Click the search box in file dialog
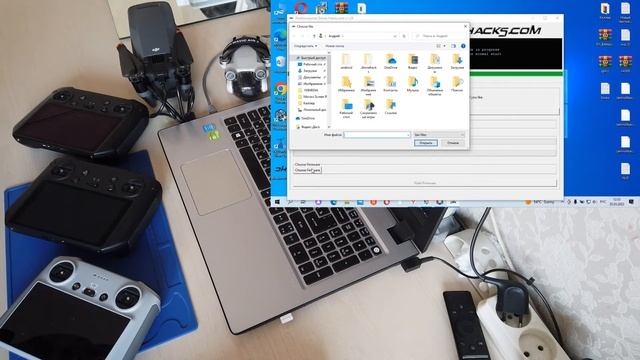Image resolution: width=640 pixels, height=360 pixels. (x=439, y=36)
